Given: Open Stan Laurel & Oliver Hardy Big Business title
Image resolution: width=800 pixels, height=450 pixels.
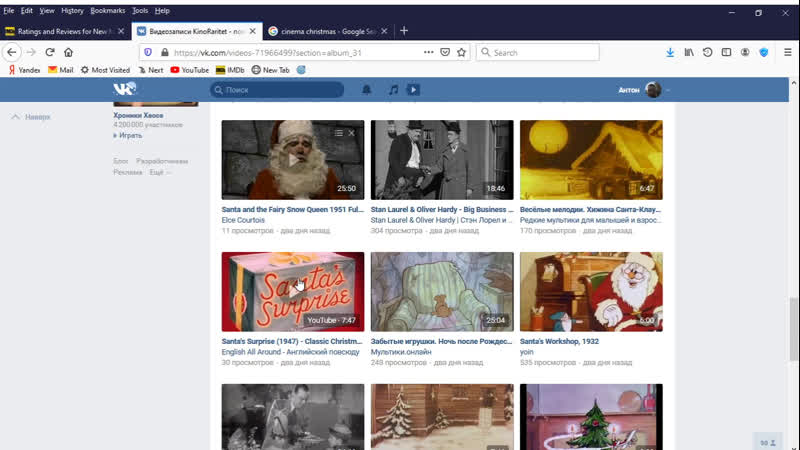Looking at the screenshot, I should pos(442,209).
